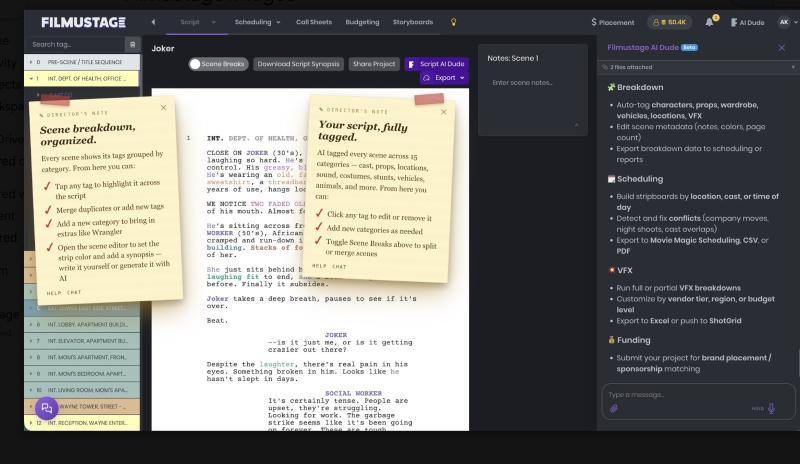Click the microphone icon in chat box
This screenshot has height=464, width=800.
click(771, 408)
